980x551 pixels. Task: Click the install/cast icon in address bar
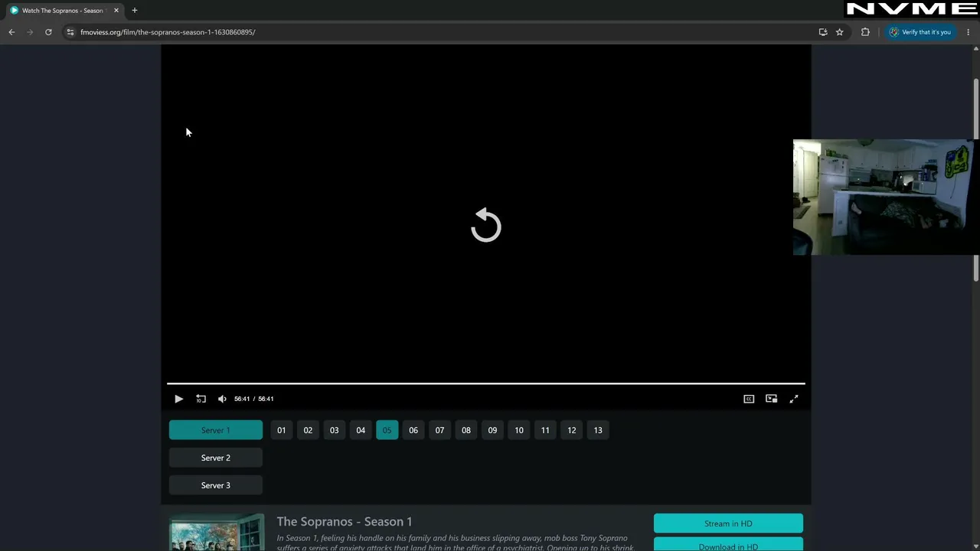tap(823, 32)
